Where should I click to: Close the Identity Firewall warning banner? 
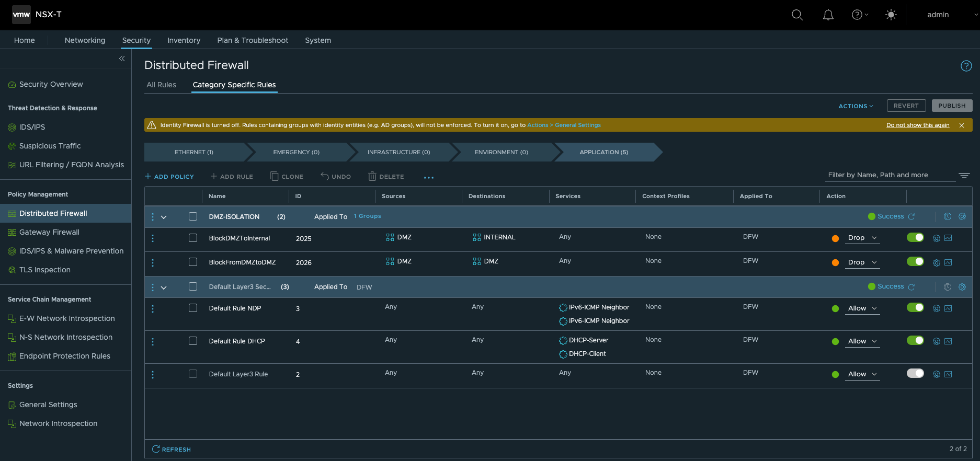click(x=962, y=125)
